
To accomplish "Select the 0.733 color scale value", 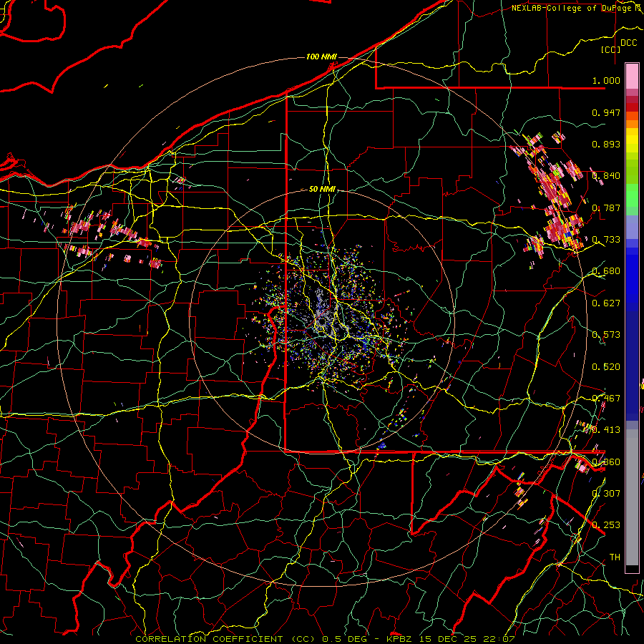I will click(606, 240).
